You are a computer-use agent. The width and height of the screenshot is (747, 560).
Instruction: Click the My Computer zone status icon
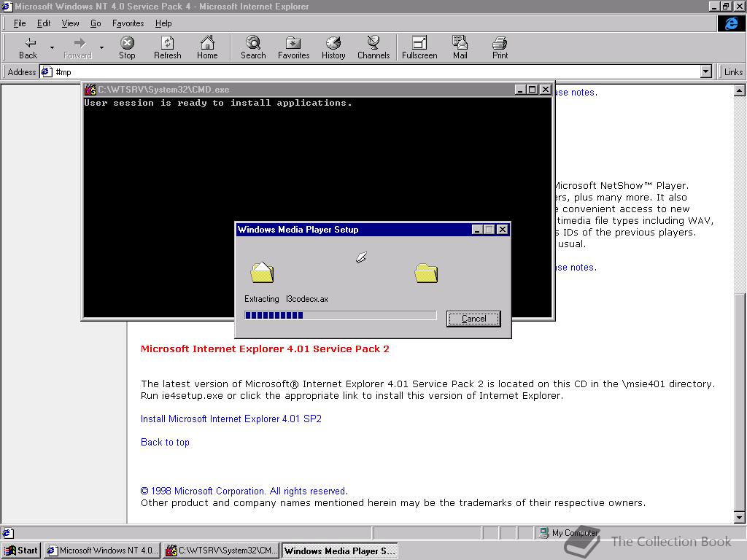[x=543, y=533]
